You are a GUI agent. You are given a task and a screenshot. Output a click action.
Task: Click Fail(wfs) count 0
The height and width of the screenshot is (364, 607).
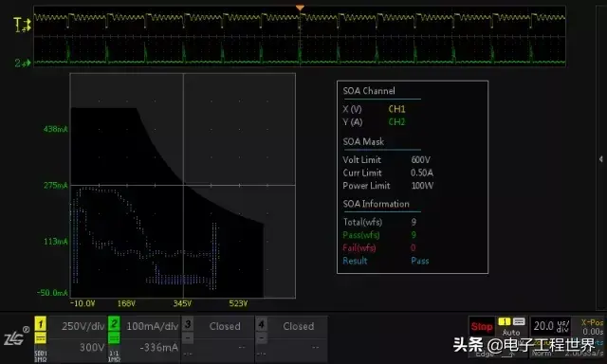point(414,247)
